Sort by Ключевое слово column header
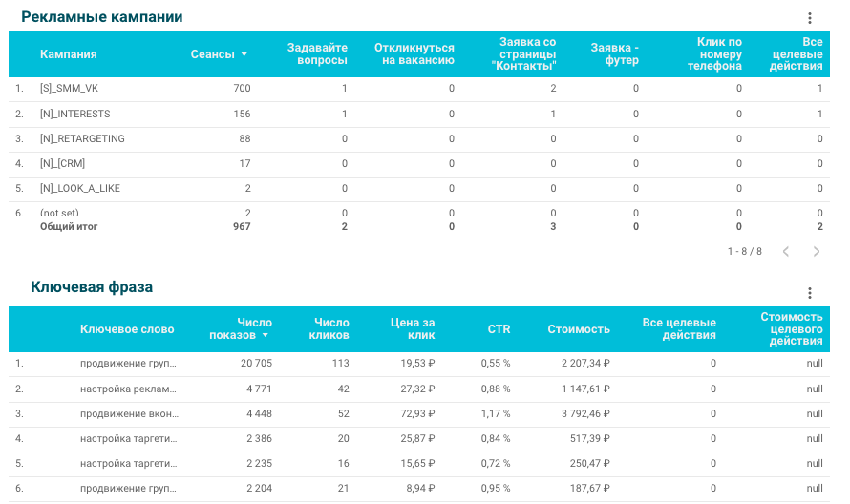This screenshot has height=504, width=850. (x=127, y=329)
